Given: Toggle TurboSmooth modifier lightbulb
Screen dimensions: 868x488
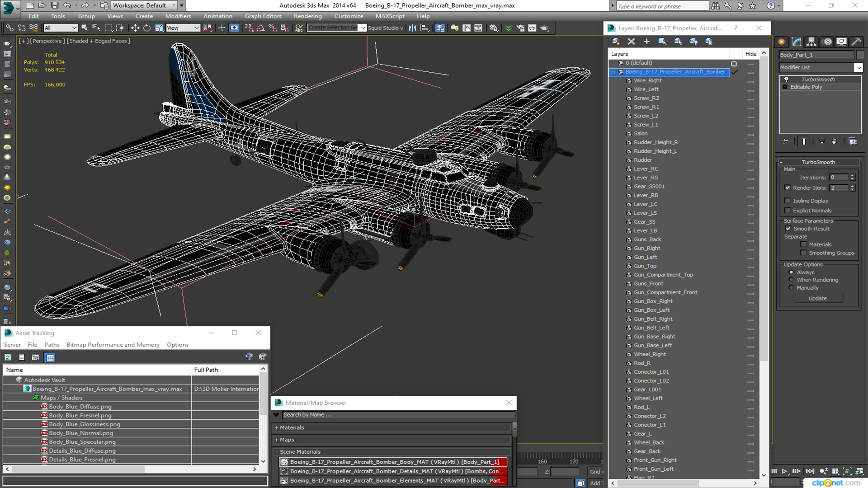Looking at the screenshot, I should click(786, 79).
